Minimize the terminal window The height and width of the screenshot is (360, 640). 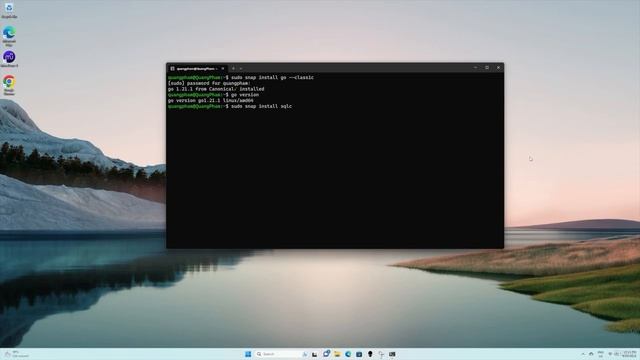475,68
